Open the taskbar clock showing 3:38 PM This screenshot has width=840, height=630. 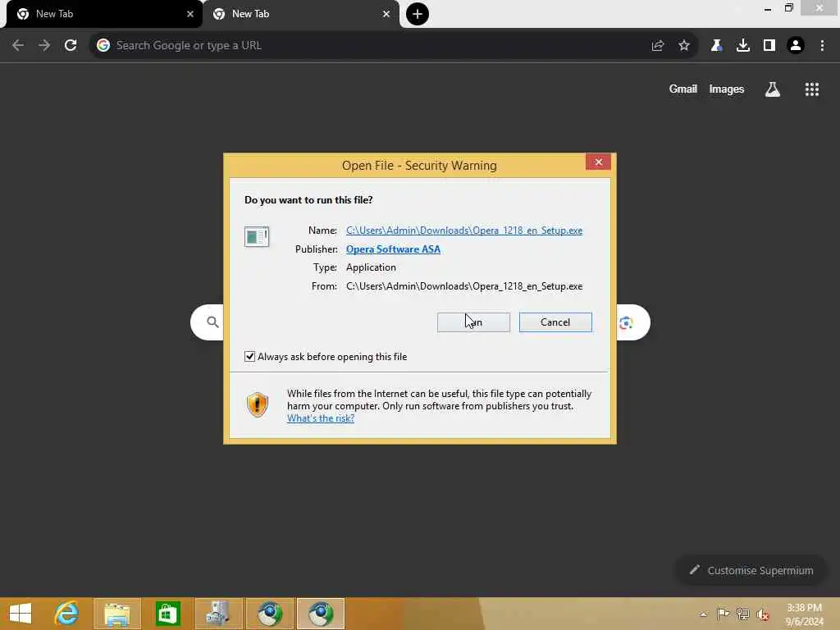pos(804,614)
